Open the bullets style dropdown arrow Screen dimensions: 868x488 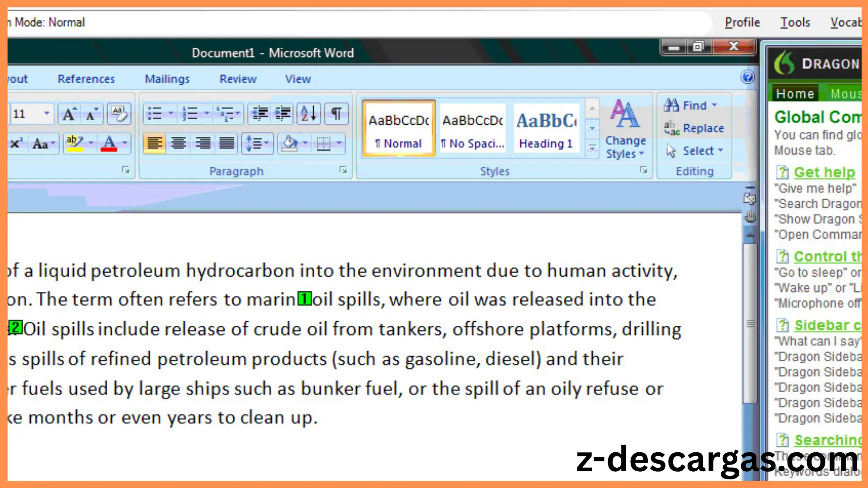pyautogui.click(x=171, y=113)
